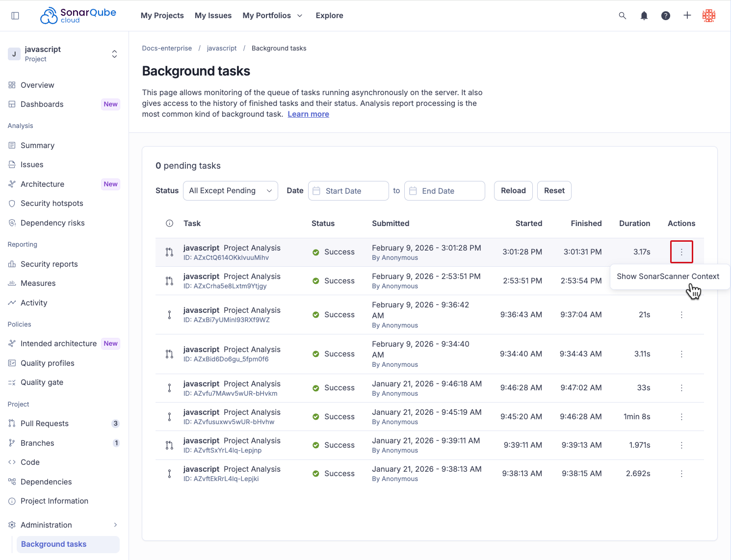The image size is (731, 560).
Task: Click the ID AZxBi7yUMinl93RXf9WZ text
Action: (227, 320)
